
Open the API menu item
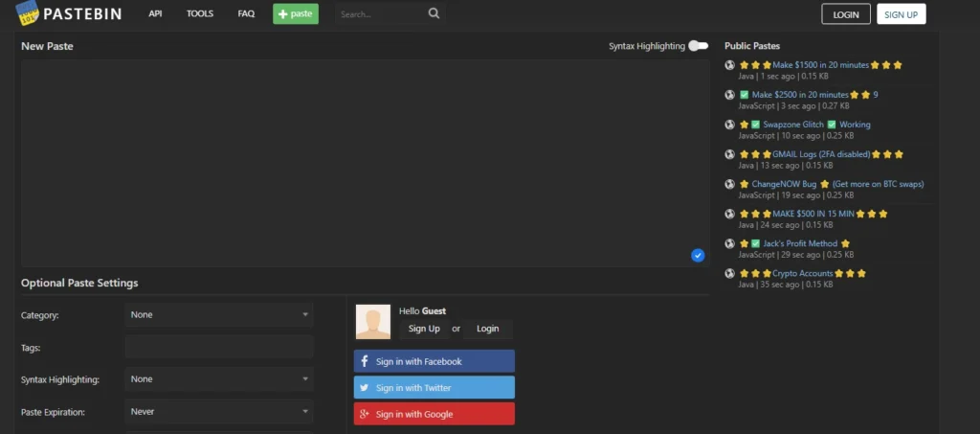coord(155,14)
